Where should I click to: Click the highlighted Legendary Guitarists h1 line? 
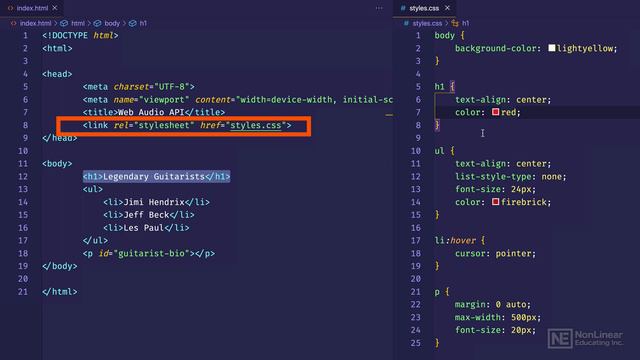[156, 176]
